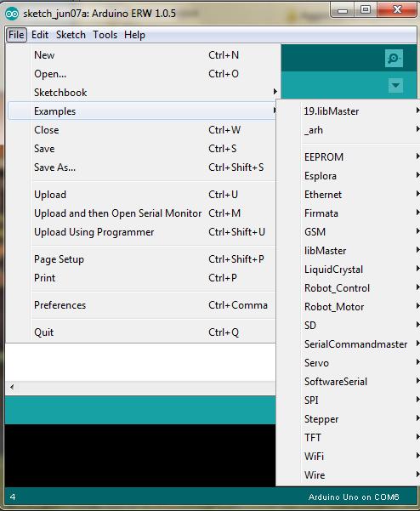Open Preferences from the File menu
The height and width of the screenshot is (511, 420).
142,305
